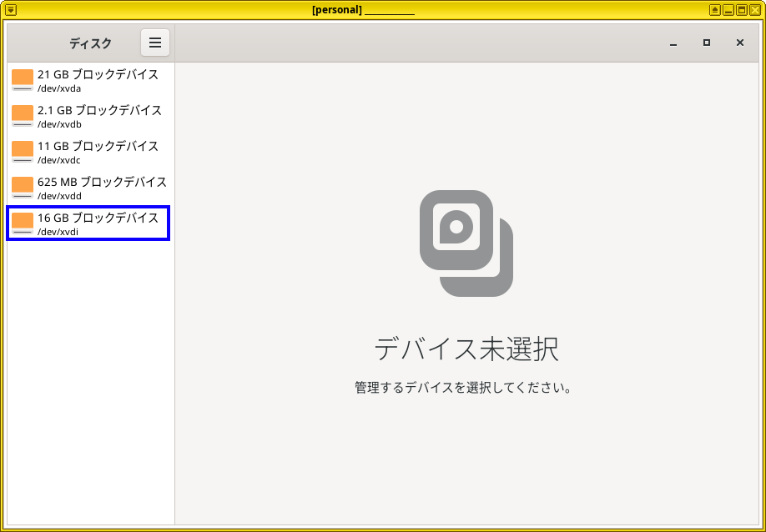
Task: Click the デバイス未選択 heading text
Action: click(x=467, y=350)
